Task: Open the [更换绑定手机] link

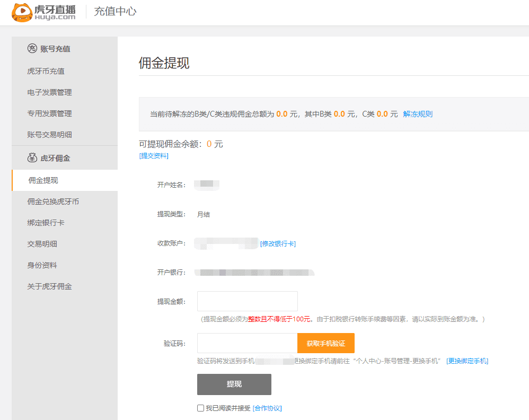Action: point(467,361)
